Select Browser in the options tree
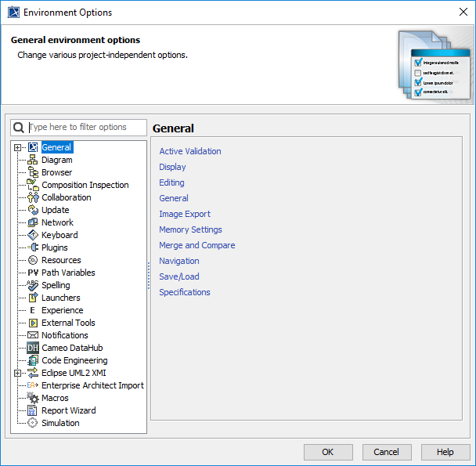476x466 pixels. [57, 172]
